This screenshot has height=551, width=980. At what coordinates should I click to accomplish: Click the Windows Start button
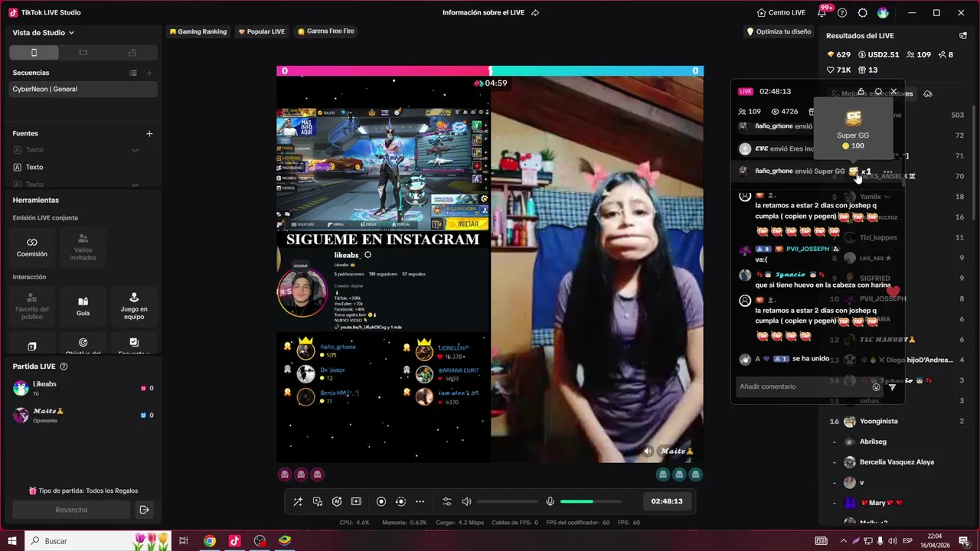tap(11, 541)
